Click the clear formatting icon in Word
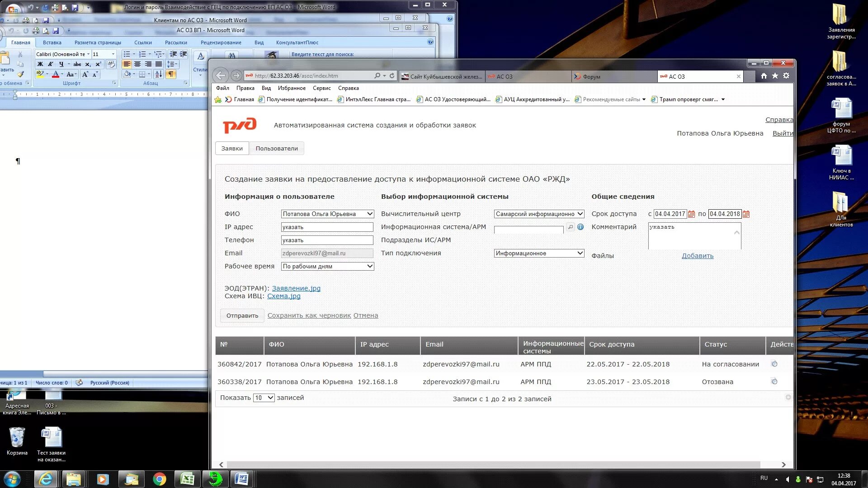This screenshot has width=868, height=488. [111, 64]
